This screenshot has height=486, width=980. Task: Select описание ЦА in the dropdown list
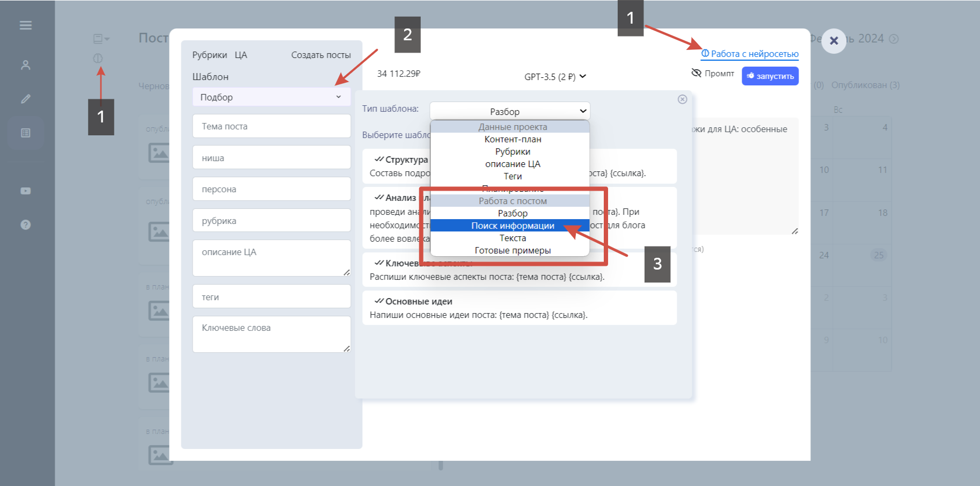[x=513, y=164]
